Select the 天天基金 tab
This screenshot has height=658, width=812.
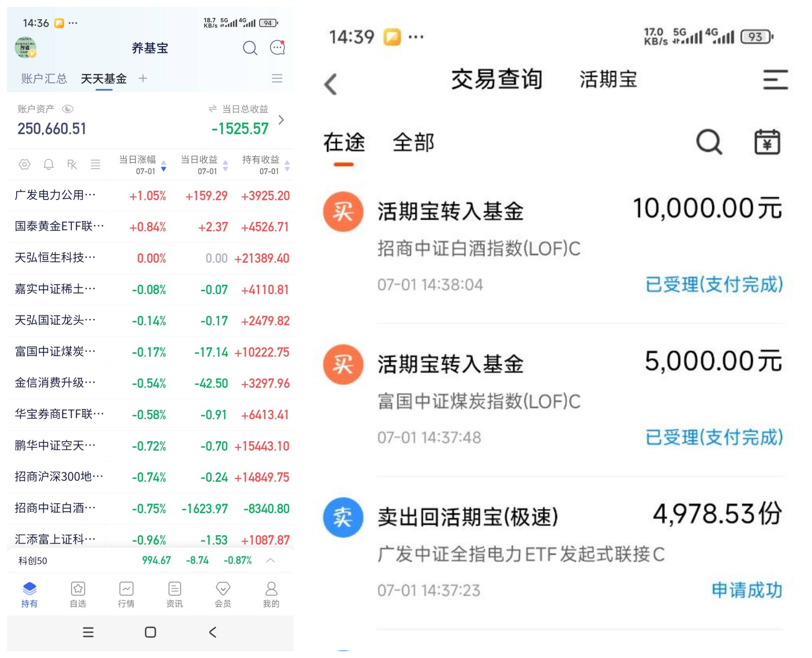pos(104,79)
